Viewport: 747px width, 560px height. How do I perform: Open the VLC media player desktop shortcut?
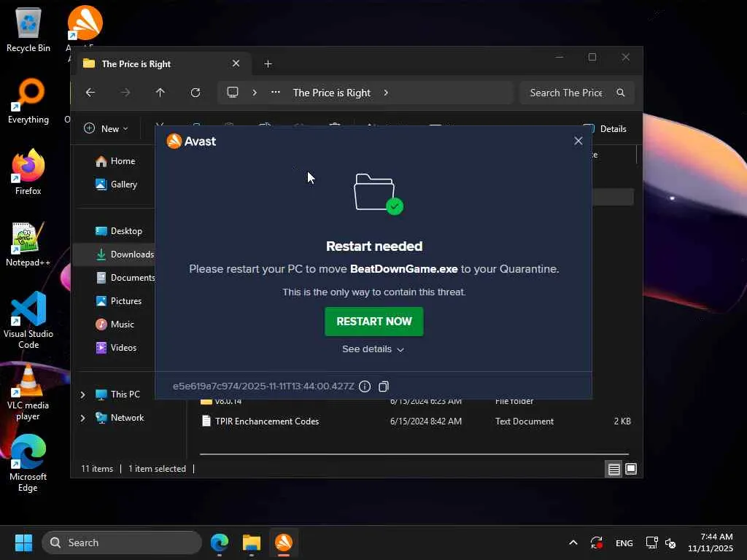(28, 392)
